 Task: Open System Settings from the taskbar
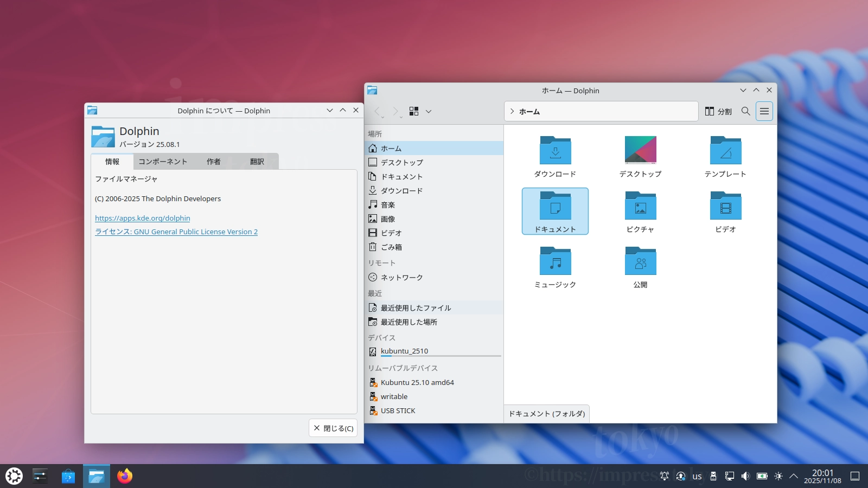point(40,476)
